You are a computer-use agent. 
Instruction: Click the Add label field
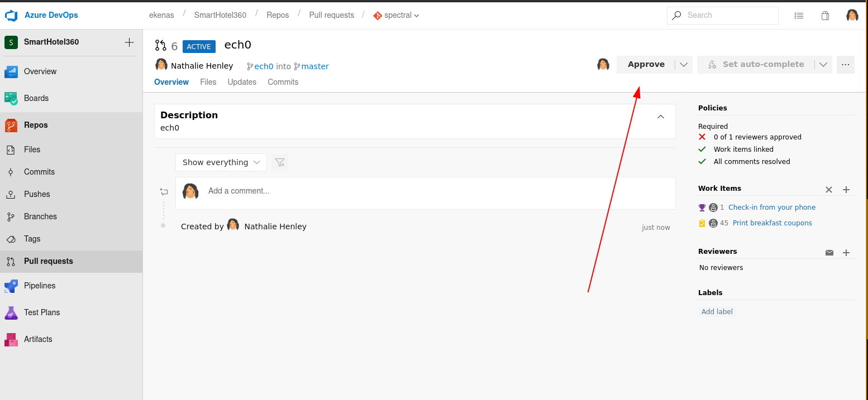pyautogui.click(x=717, y=312)
